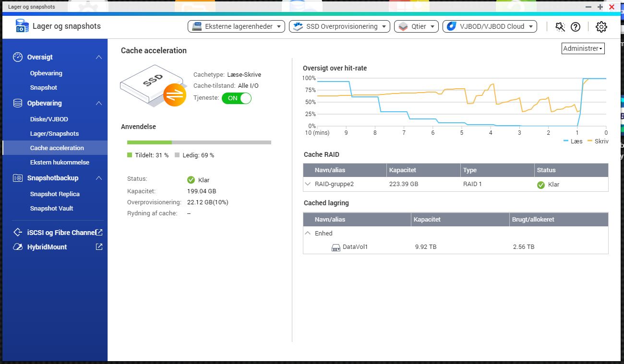
Task: Collapse the Enhed group in Cached lagring
Action: point(308,233)
